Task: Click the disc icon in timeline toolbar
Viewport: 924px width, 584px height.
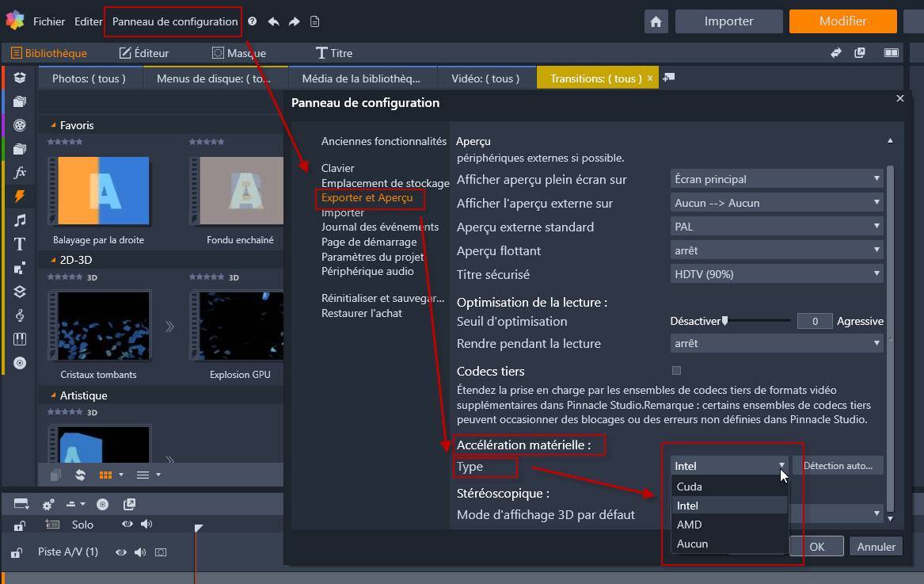Action: click(102, 505)
